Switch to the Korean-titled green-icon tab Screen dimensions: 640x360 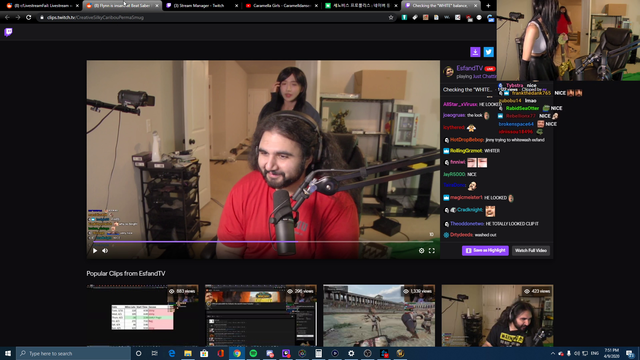361,6
